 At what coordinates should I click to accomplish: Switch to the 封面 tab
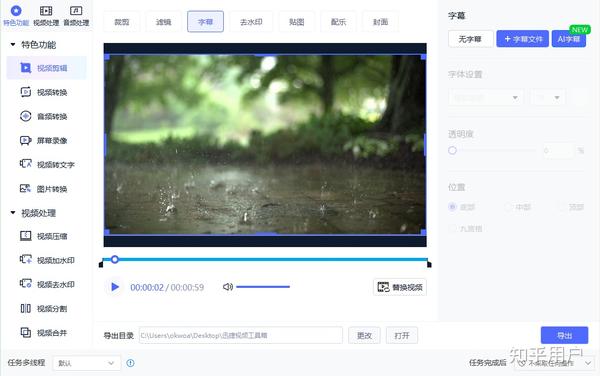point(380,22)
